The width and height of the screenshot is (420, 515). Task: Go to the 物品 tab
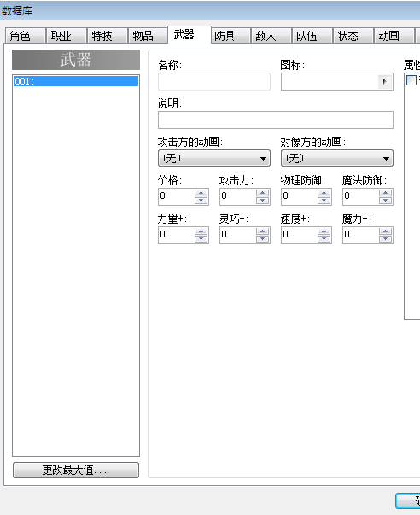pos(148,36)
